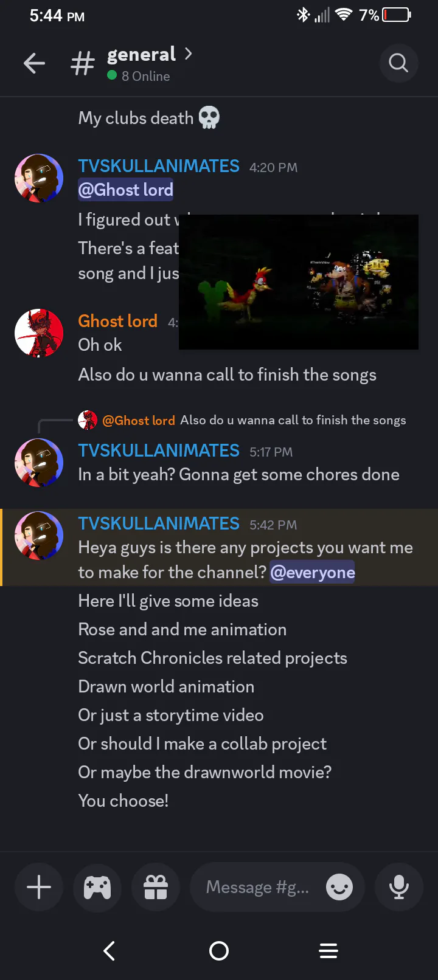Tap the back arrow in the channel header
Screen dimensions: 438x980
coord(35,63)
